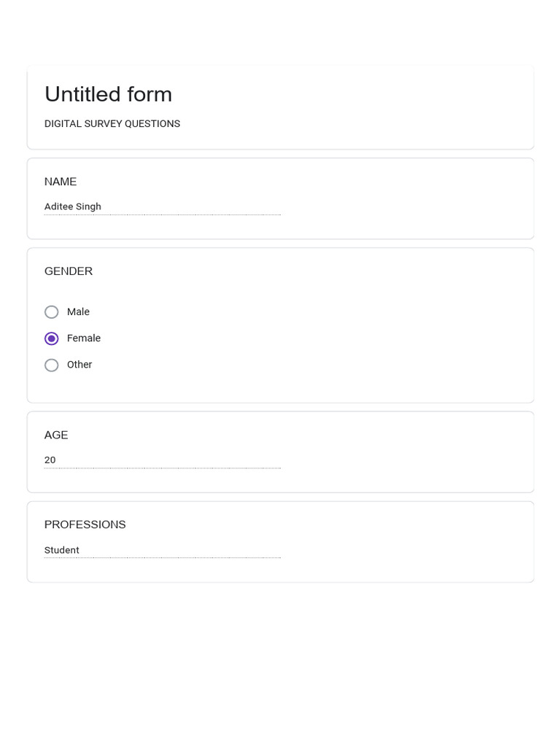Select the Male radio button

(x=52, y=312)
